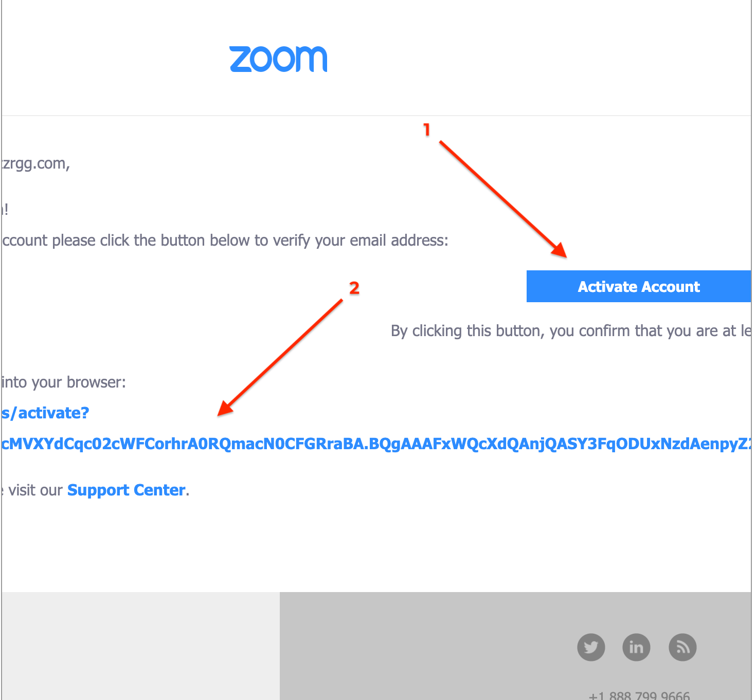Click the Activate Account button
Image resolution: width=756 pixels, height=700 pixels.
639,286
